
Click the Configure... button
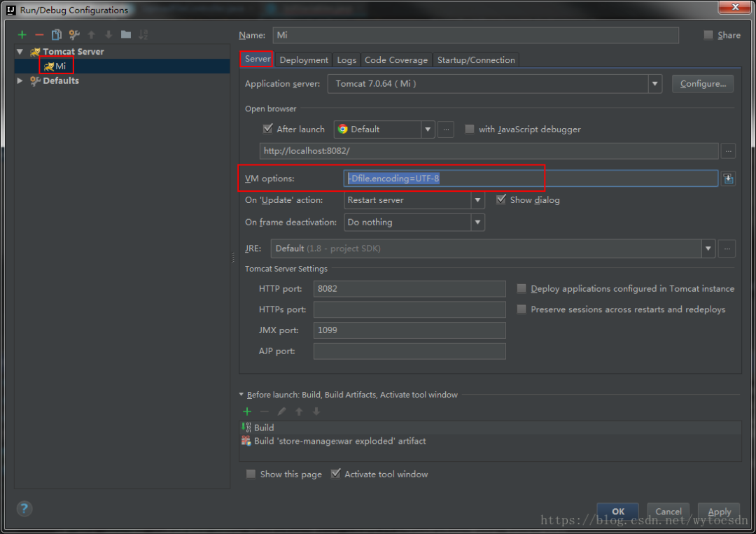click(x=702, y=84)
